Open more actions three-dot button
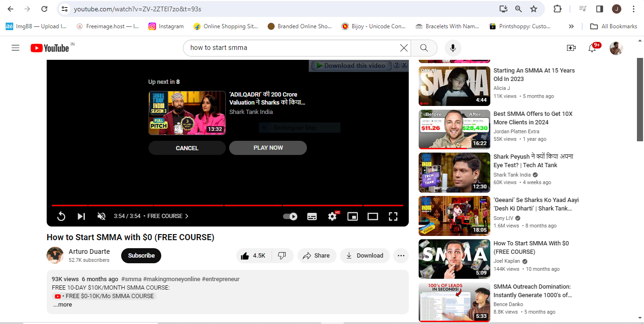 [401, 256]
